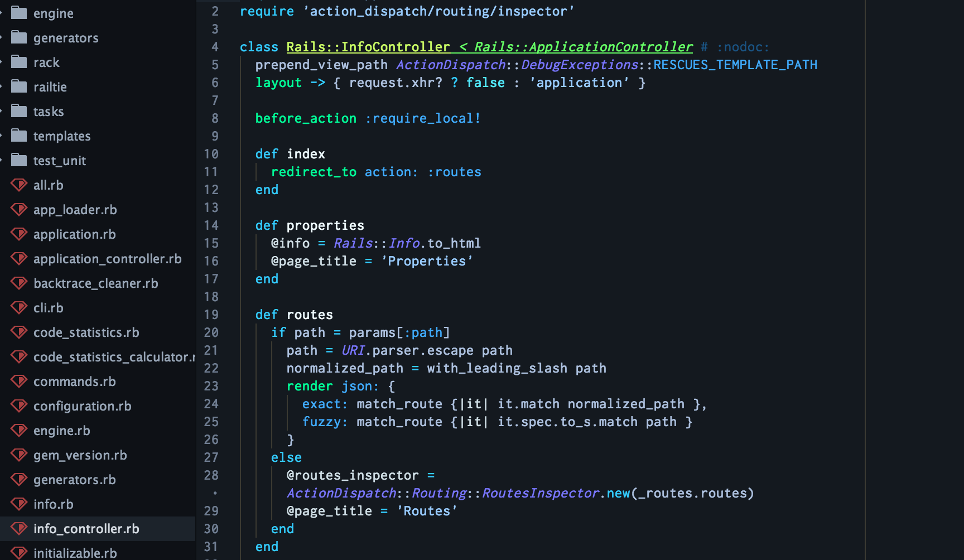Click line number 28 in gutter
The width and height of the screenshot is (964, 560).
pyautogui.click(x=211, y=475)
